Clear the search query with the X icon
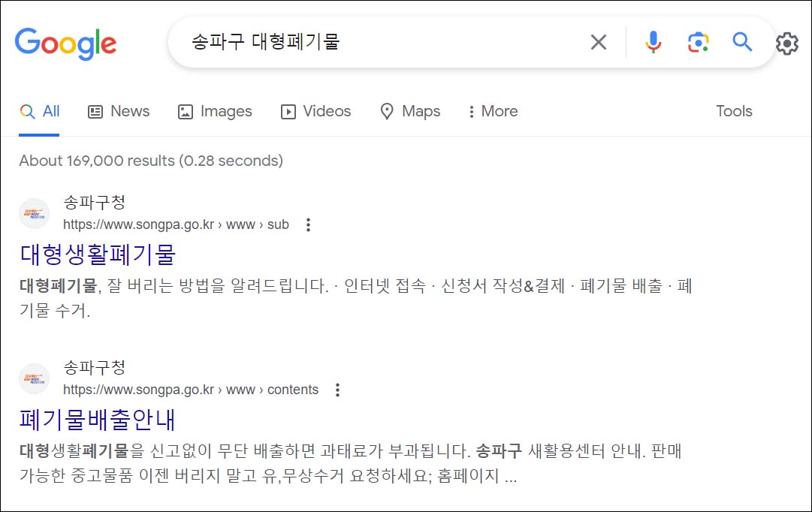Image resolution: width=812 pixels, height=512 pixels. (x=598, y=43)
